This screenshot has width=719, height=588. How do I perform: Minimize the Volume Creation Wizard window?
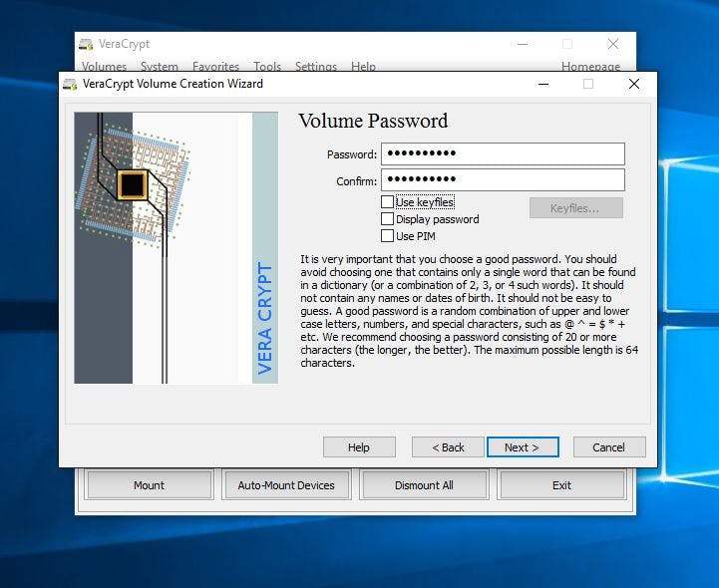[543, 84]
